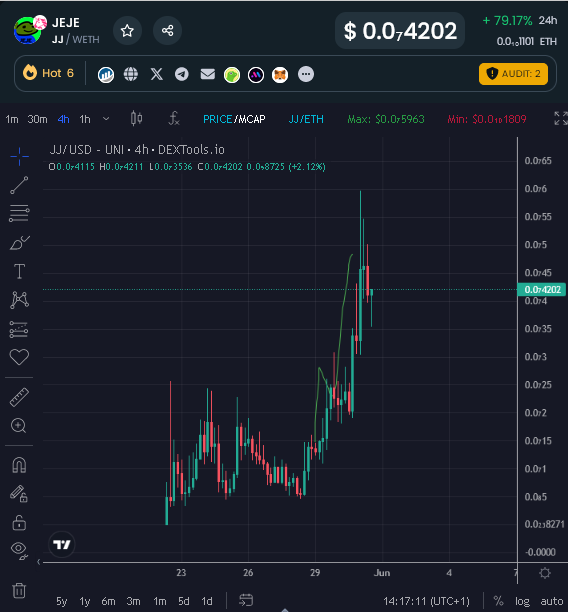Select the trend line drawing tool

(19, 185)
